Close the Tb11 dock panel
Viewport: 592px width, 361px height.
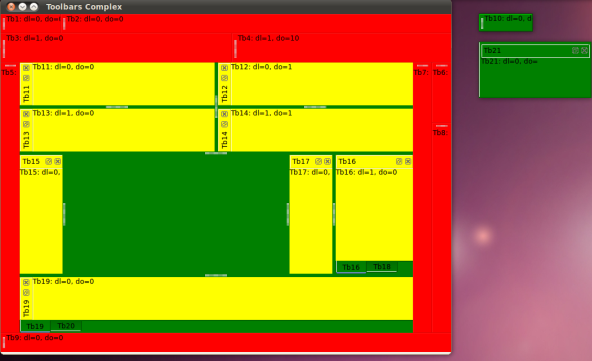pyautogui.click(x=26, y=68)
